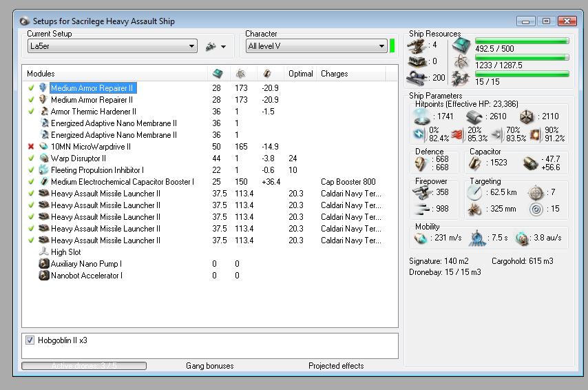
Task: Select the High Slot row
Action: [210, 252]
